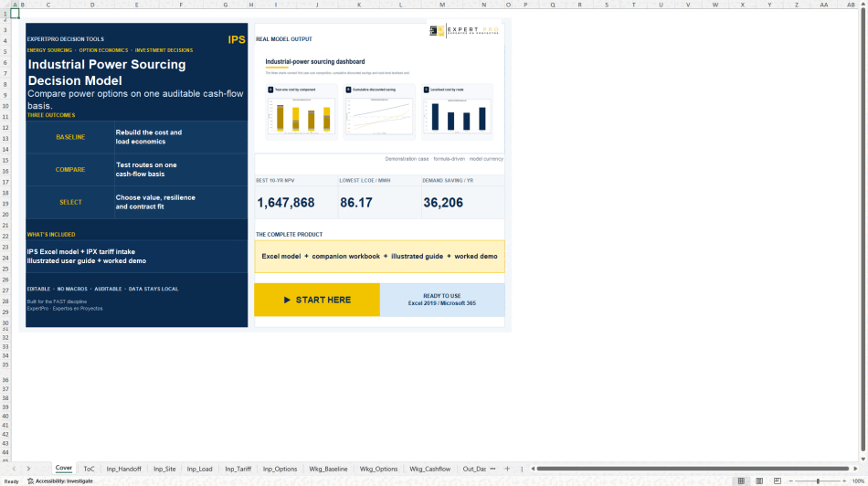Switch to Page Break Preview icon
Image resolution: width=868 pixels, height=486 pixels.
778,481
